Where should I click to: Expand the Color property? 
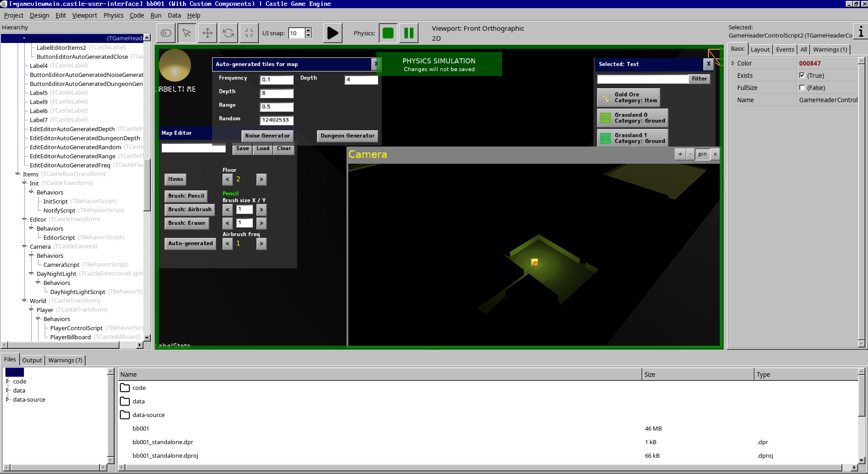coord(733,63)
